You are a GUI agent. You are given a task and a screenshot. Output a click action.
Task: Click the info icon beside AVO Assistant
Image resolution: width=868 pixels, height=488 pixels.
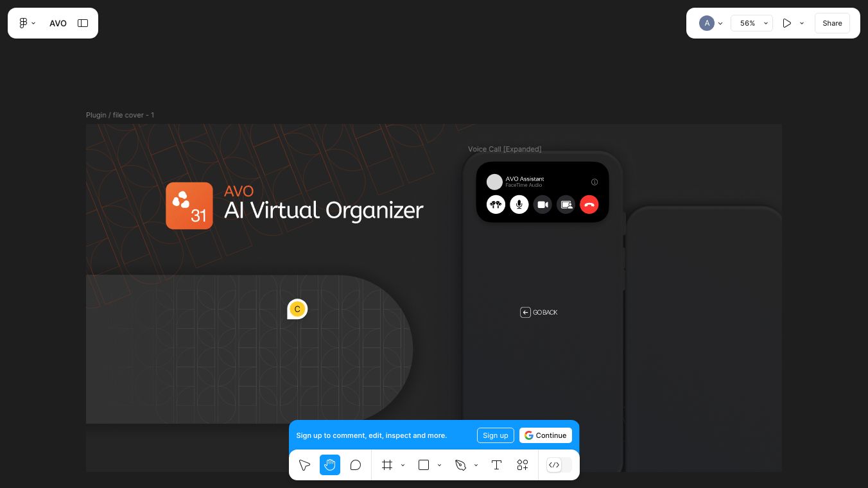pyautogui.click(x=595, y=182)
